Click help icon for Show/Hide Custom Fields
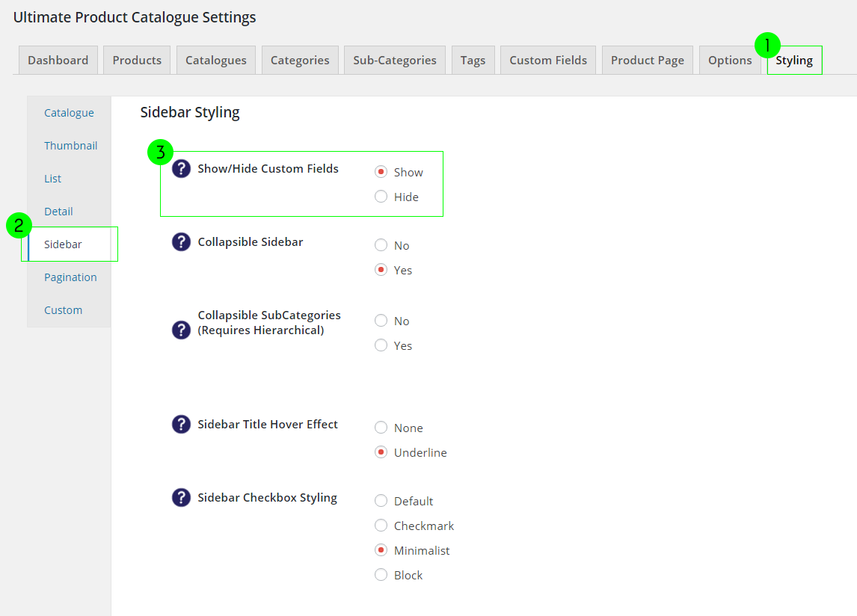The height and width of the screenshot is (616, 857). tap(181, 169)
